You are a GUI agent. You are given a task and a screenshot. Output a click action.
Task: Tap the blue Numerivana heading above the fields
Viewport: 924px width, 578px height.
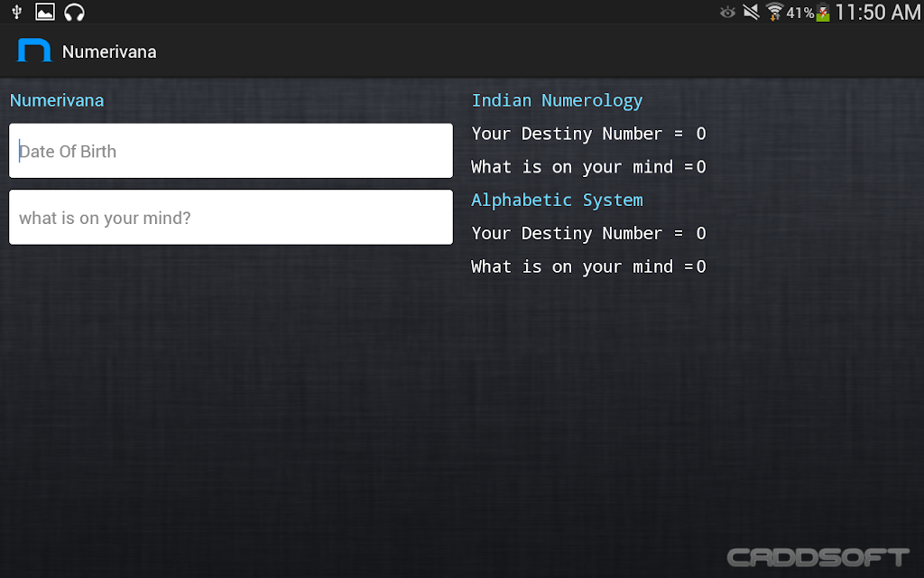pos(57,100)
